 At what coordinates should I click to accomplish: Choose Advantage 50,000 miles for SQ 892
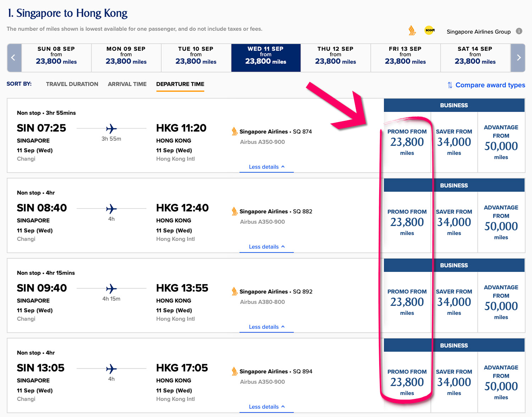501,302
